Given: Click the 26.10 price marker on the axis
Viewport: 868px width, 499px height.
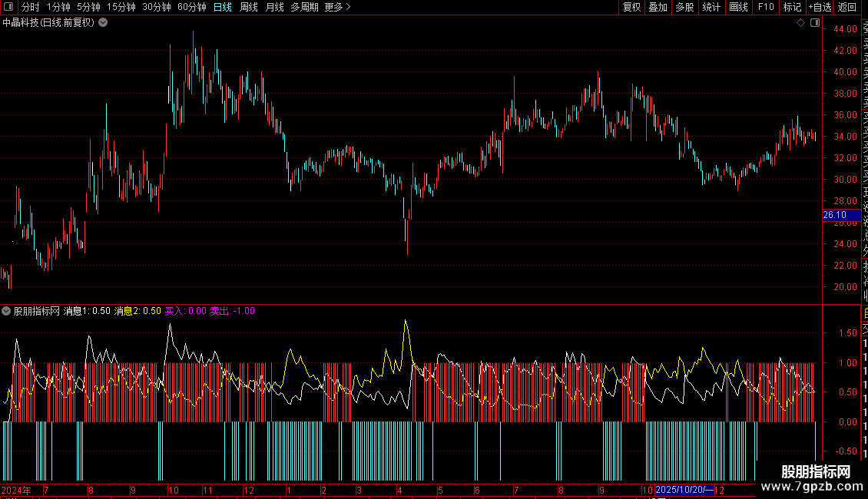Looking at the screenshot, I should click(841, 215).
